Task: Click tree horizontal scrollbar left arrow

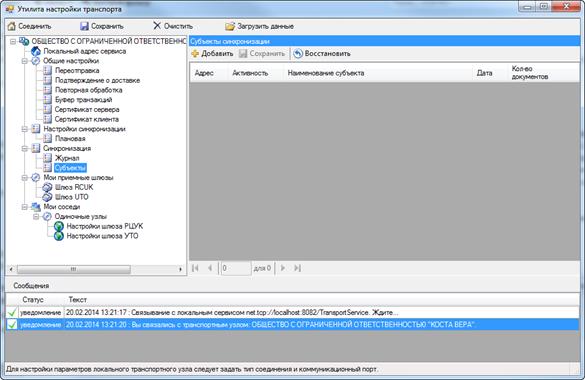Action: coord(11,269)
